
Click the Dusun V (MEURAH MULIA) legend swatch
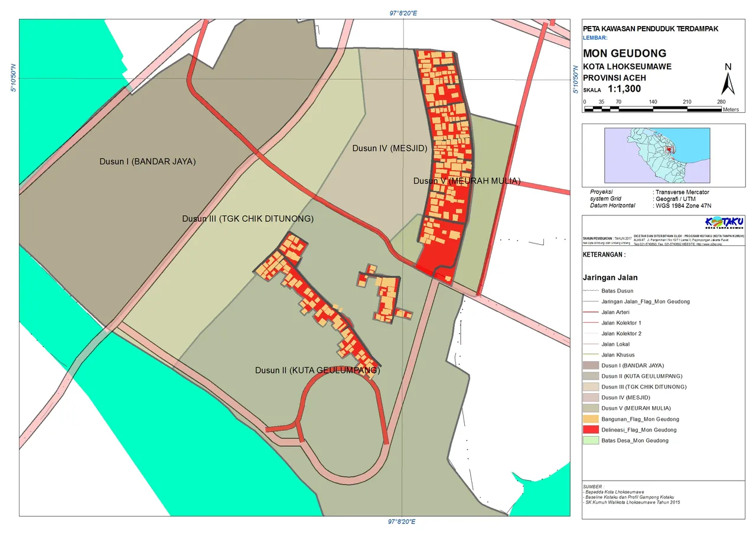pos(591,408)
